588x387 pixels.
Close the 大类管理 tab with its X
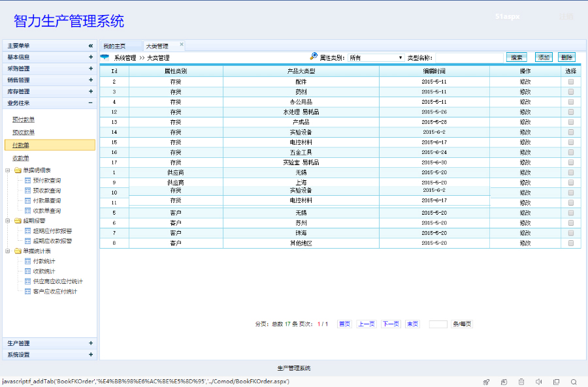click(x=182, y=44)
